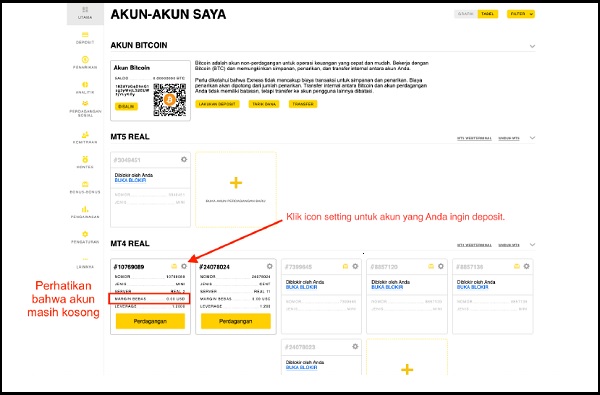Click Buka Blokir for MT5 account #3049451
The height and width of the screenshot is (395, 600).
coord(130,180)
